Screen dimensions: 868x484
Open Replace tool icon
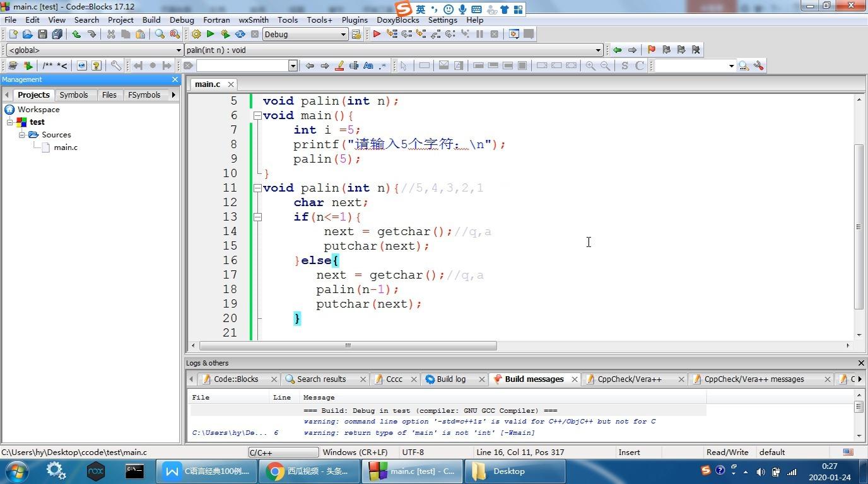(x=175, y=34)
